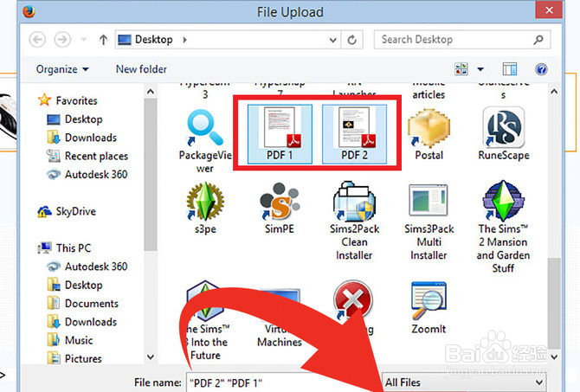This screenshot has width=580, height=392.
Task: Select the SimPE shortcut icon
Action: tap(280, 209)
